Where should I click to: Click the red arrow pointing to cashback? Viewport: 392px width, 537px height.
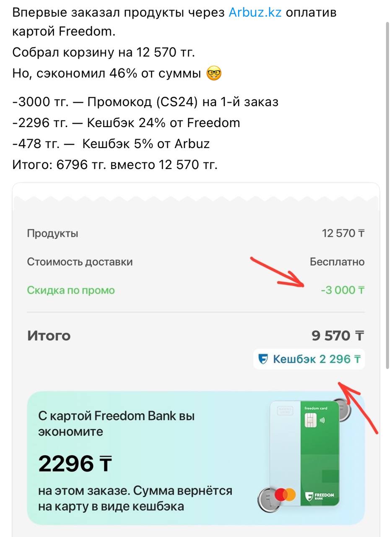[x=359, y=406]
